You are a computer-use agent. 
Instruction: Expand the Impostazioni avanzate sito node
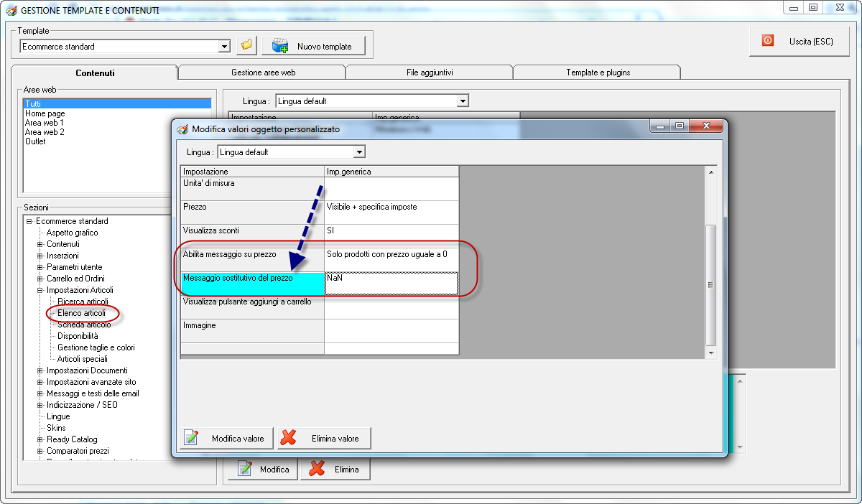[40, 382]
